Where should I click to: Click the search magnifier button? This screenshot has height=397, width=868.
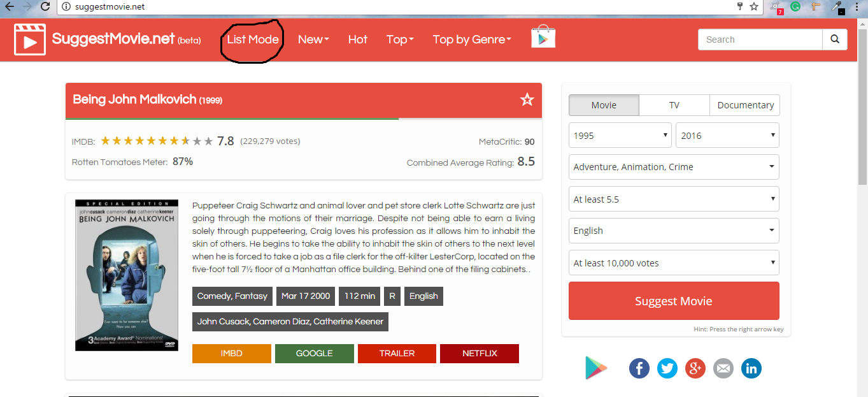point(835,40)
